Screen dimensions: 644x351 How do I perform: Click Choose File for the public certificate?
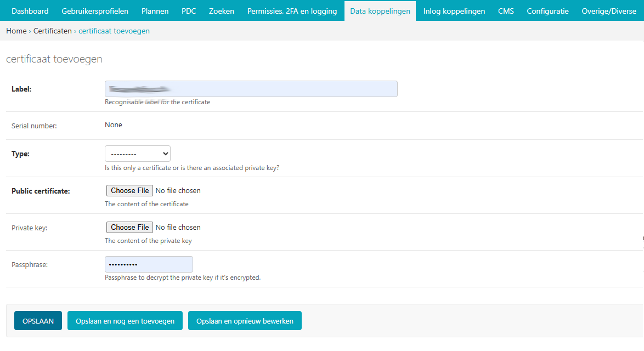click(129, 190)
